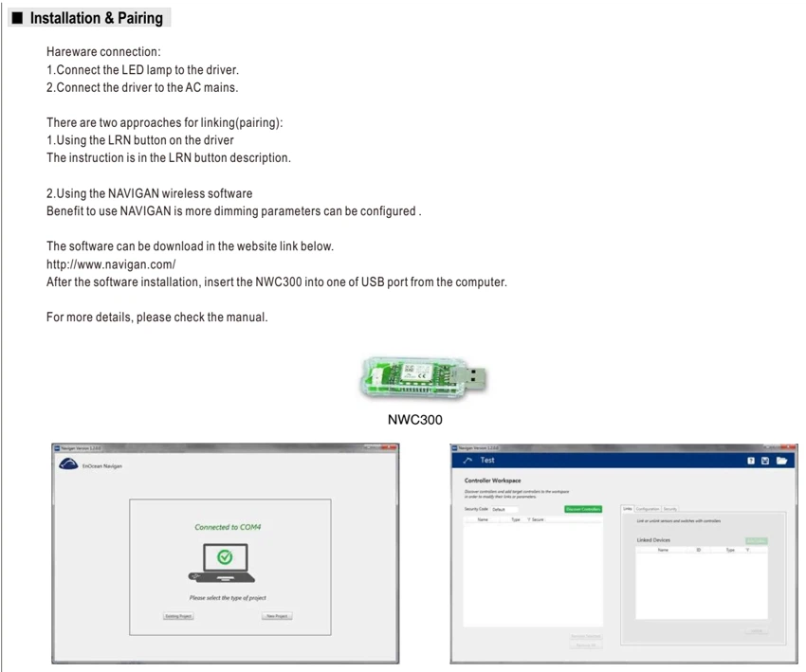Click the "Please select the type of project" text

click(x=228, y=598)
